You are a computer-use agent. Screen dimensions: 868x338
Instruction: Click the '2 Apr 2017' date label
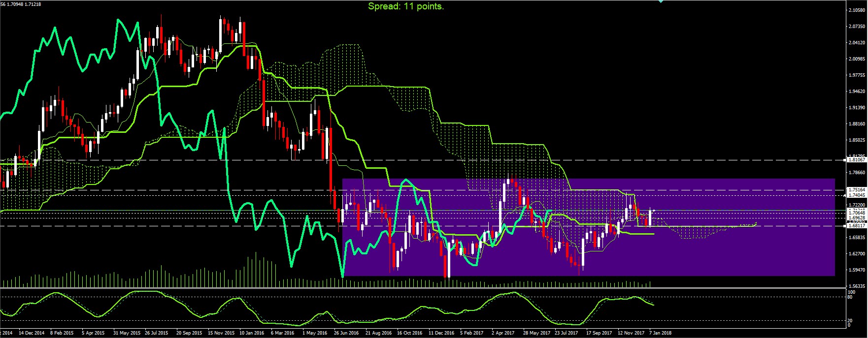503,333
